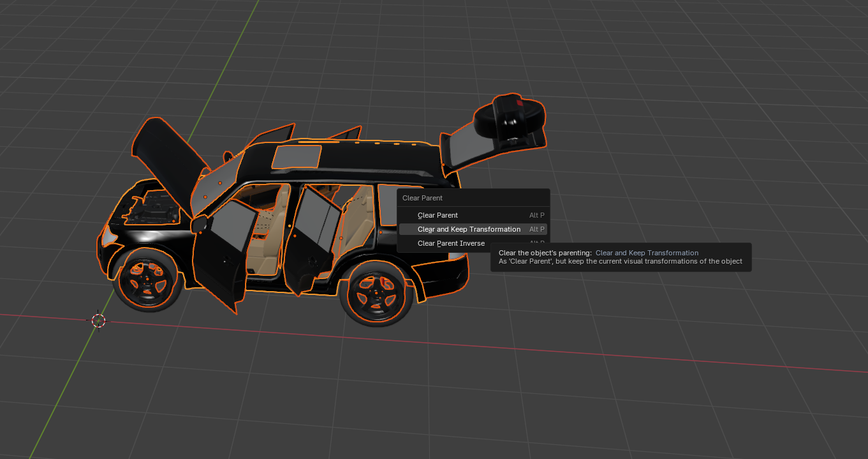This screenshot has height=459, width=868.
Task: Choose Clear Parent Inverse entry
Action: pos(473,243)
